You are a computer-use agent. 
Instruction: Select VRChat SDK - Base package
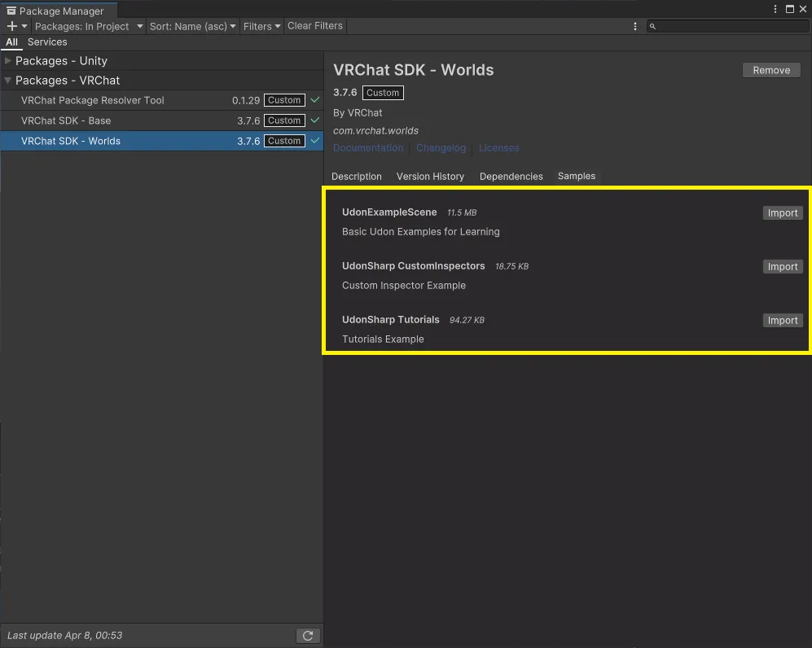point(162,120)
